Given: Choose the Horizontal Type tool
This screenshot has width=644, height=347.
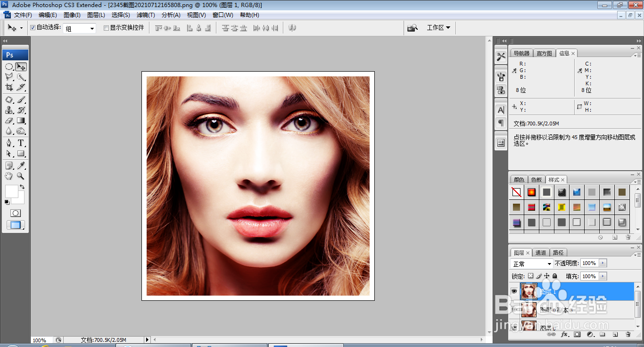Looking at the screenshot, I should pyautogui.click(x=21, y=143).
